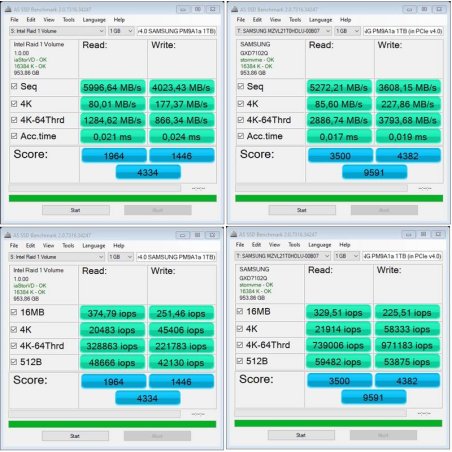The height and width of the screenshot is (452, 452).
Task: Select Seq read value 5272,21 MB/s
Action: (339, 87)
